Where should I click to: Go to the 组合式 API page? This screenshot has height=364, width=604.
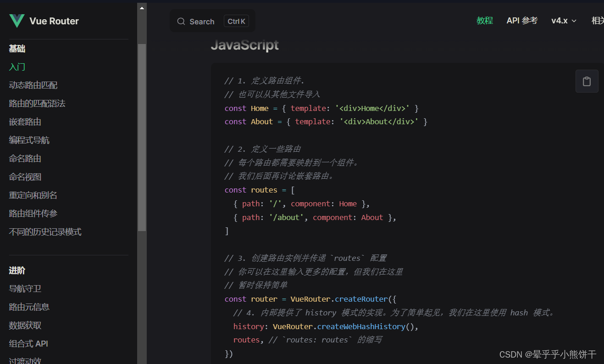pos(28,343)
